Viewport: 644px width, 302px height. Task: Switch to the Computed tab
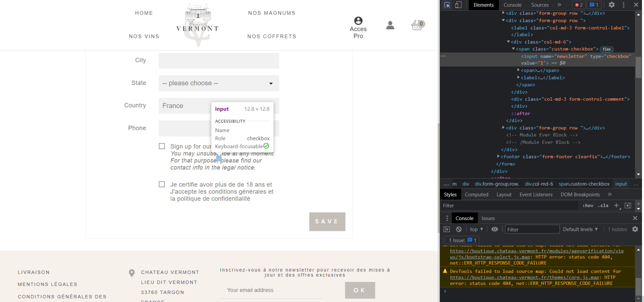[x=476, y=195]
